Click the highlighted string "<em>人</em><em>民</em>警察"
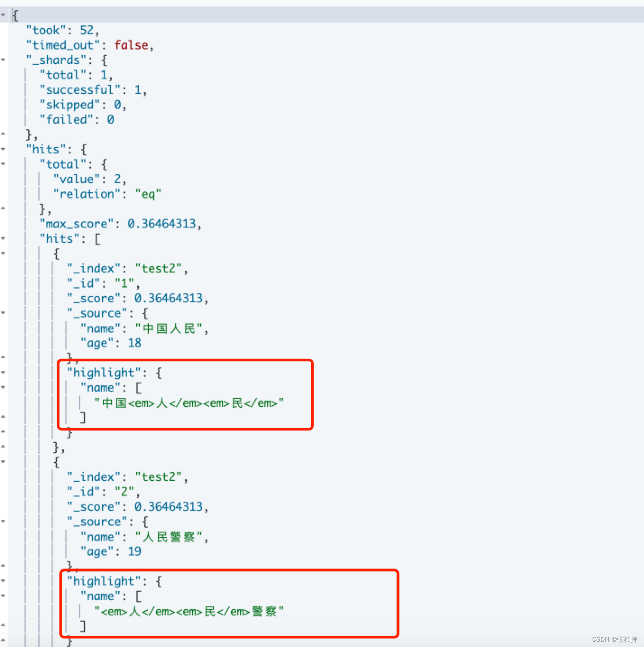 pos(189,611)
